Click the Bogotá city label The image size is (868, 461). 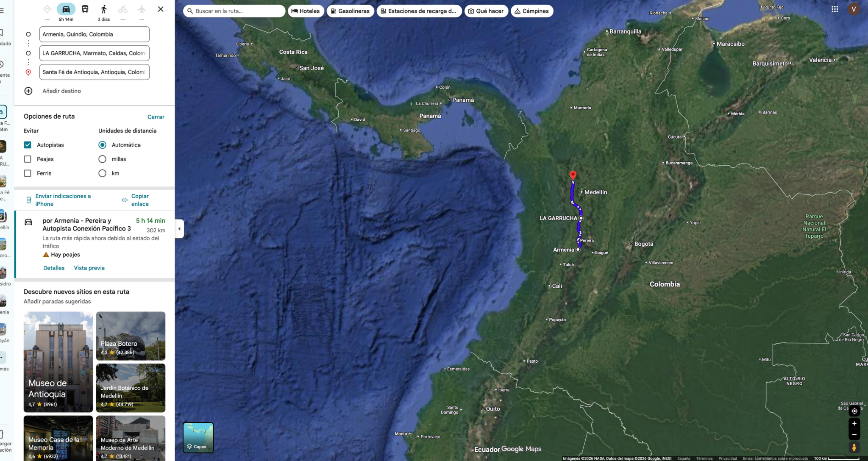click(x=644, y=244)
